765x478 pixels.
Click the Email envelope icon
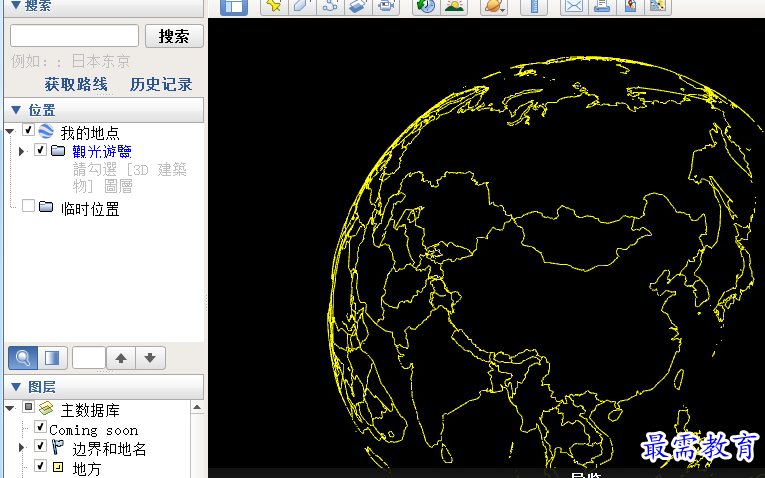point(574,6)
